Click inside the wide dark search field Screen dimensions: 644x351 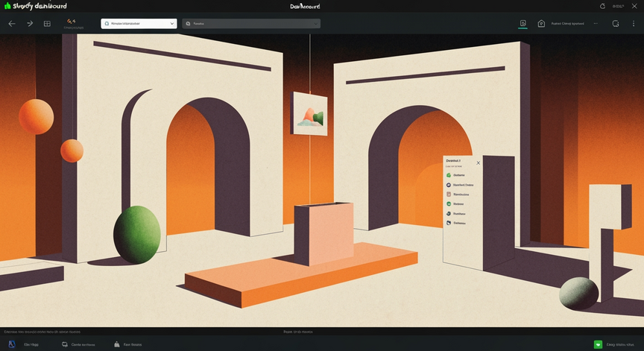pos(251,24)
